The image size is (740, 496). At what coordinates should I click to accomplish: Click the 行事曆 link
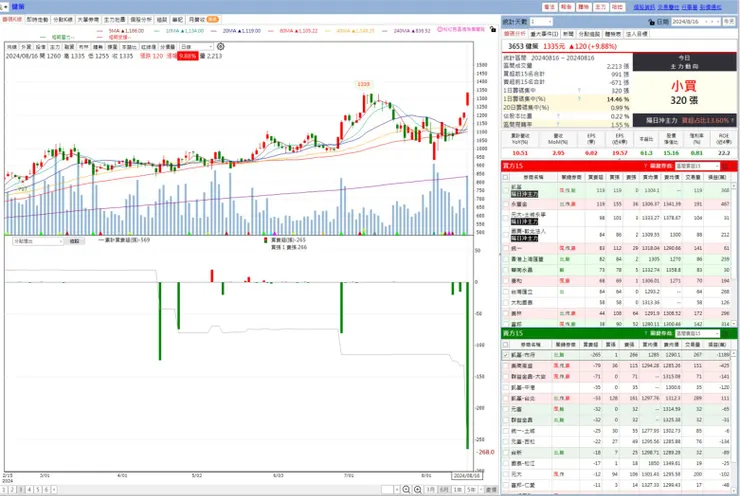[x=689, y=7]
